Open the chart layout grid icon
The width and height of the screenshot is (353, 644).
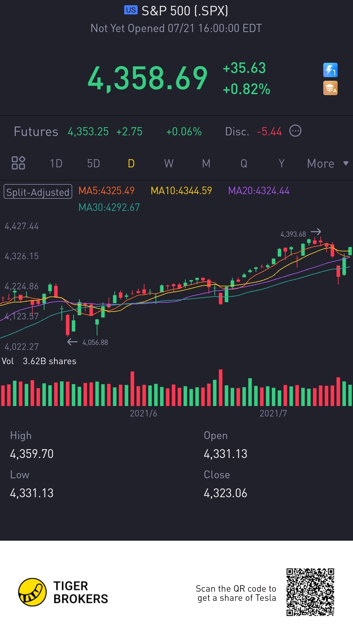click(18, 163)
